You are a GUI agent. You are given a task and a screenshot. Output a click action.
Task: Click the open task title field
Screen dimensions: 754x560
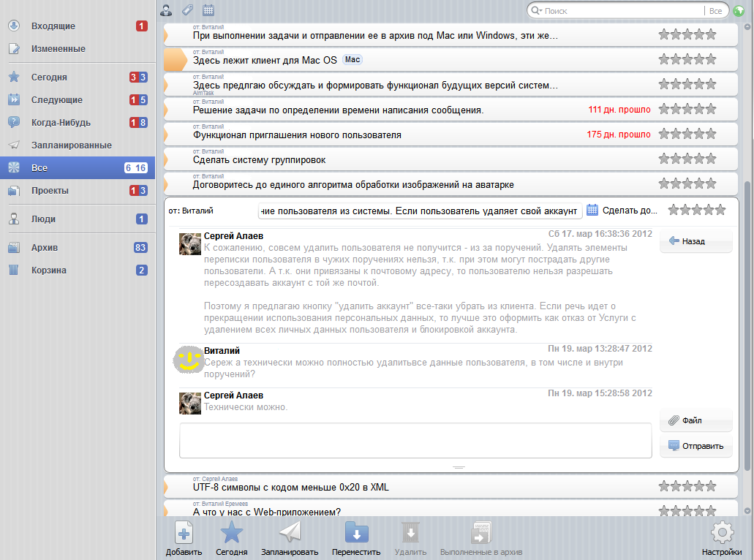click(x=421, y=211)
